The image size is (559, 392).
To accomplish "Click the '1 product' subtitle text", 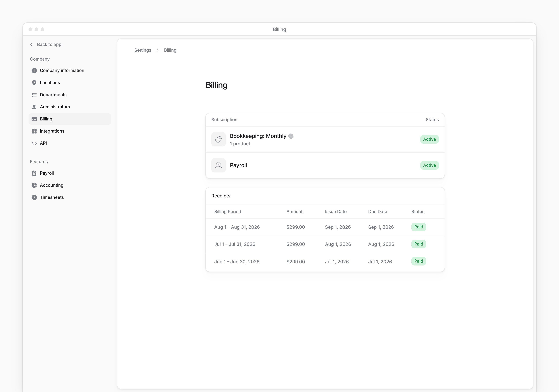I will (240, 144).
